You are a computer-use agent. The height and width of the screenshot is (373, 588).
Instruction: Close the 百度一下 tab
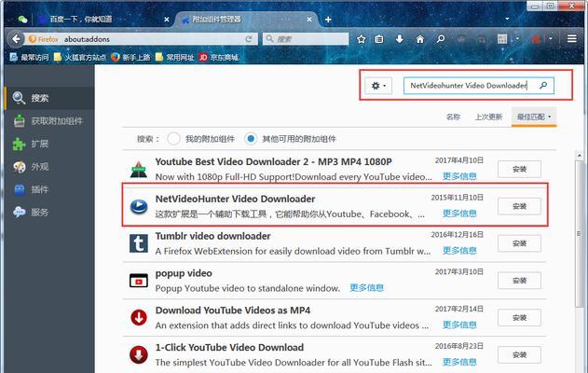tap(167, 20)
